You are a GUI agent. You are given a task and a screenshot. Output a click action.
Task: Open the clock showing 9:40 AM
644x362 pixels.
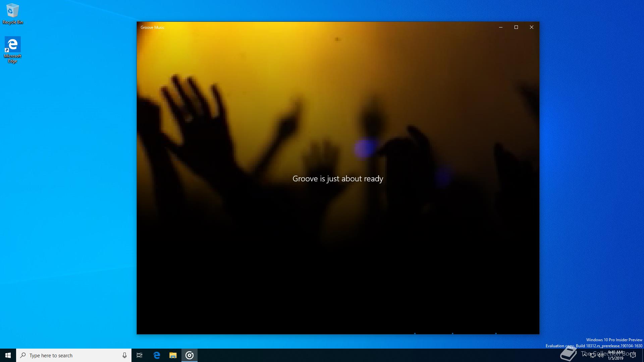coord(615,355)
